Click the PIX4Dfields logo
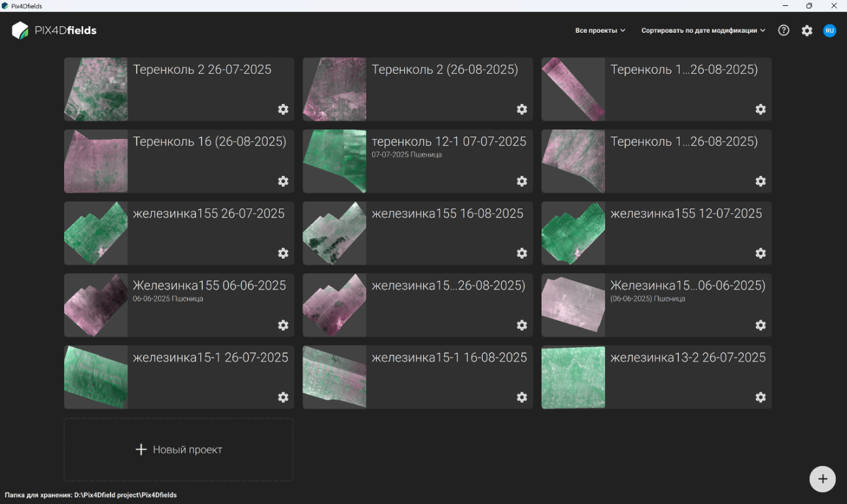The image size is (847, 504). (54, 30)
